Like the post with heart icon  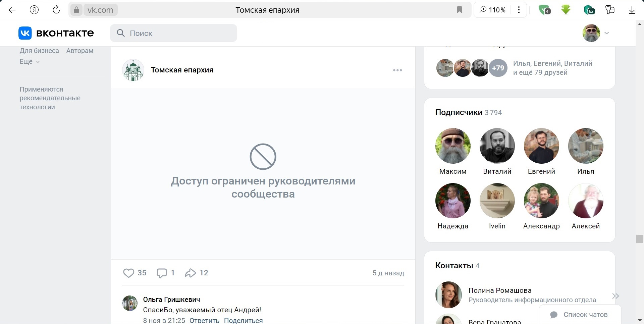[128, 273]
